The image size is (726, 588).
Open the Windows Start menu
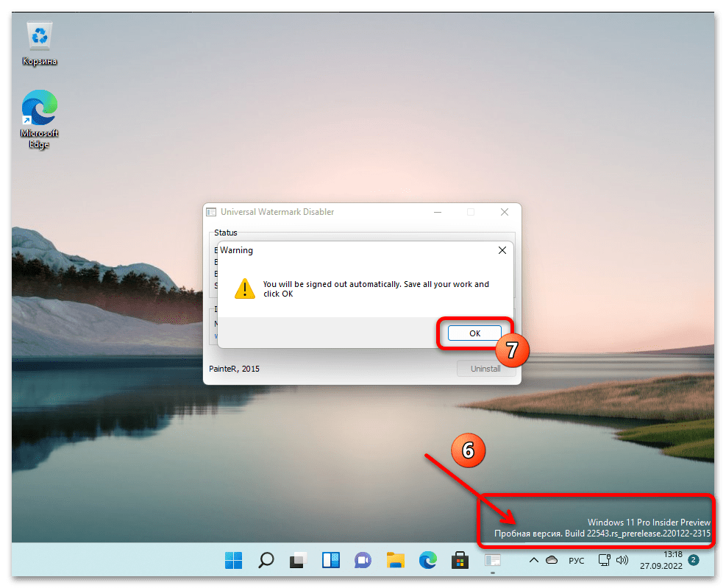(233, 560)
